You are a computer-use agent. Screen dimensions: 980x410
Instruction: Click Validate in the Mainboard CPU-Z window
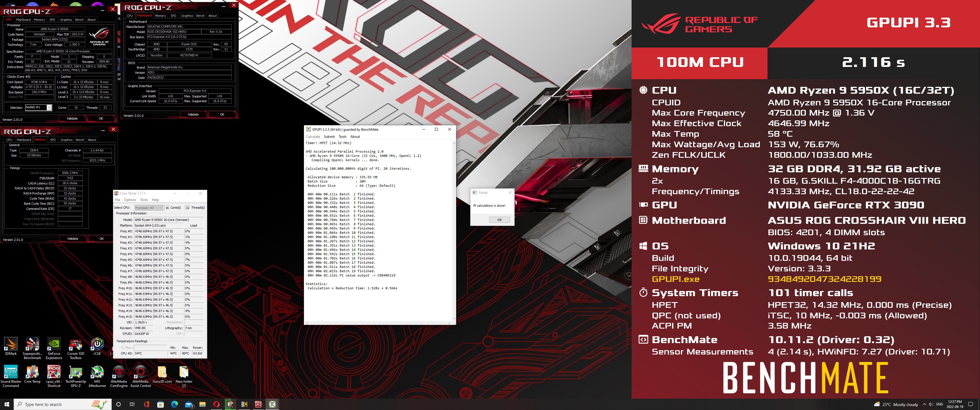(x=193, y=114)
